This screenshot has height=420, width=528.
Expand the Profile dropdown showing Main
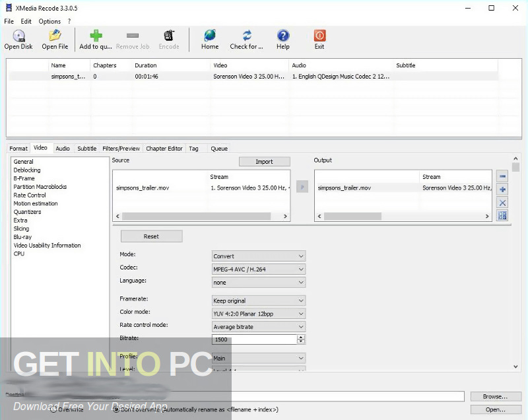point(259,358)
